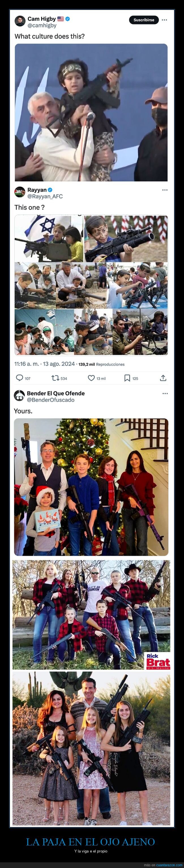Open the photo with Rick Brat logo
The image size is (184, 868).
(91, 614)
